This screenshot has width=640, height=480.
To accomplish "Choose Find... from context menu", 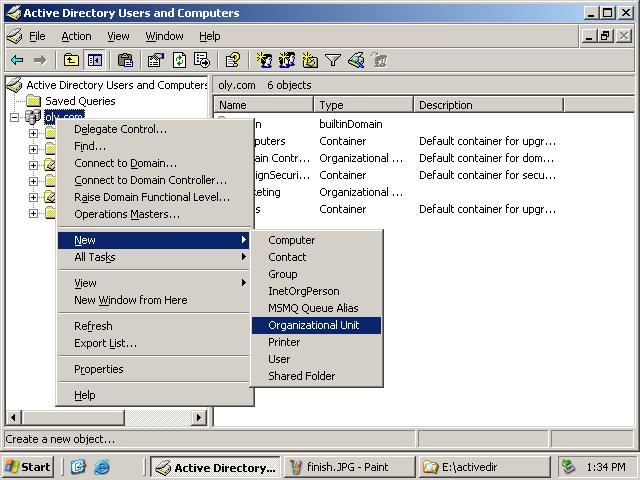I will click(154, 146).
